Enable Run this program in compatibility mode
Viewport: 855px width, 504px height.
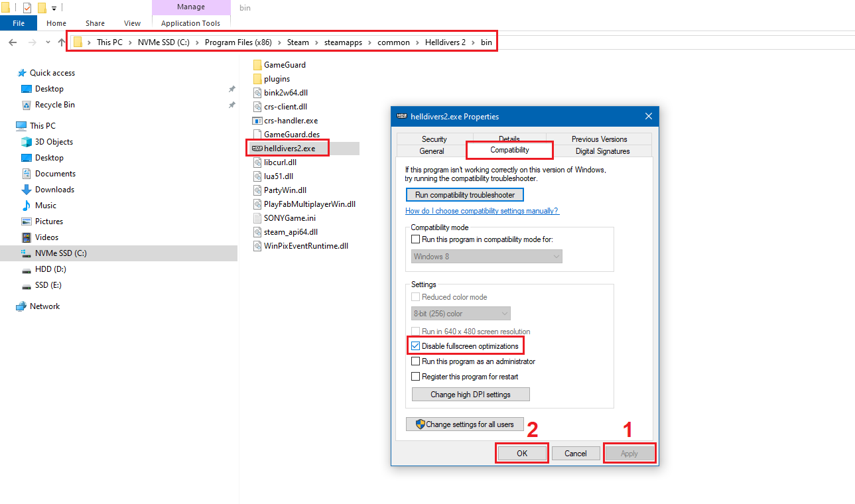pos(416,239)
